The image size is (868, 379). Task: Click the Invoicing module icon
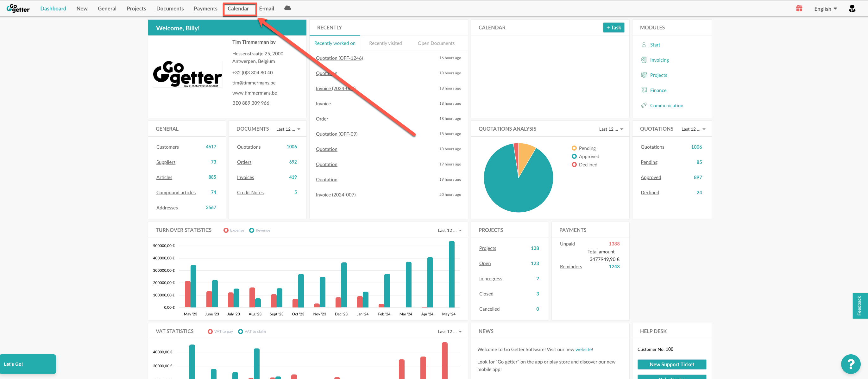pyautogui.click(x=644, y=60)
